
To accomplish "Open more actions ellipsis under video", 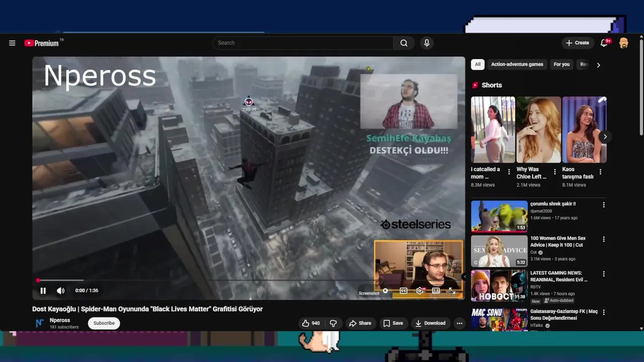I will pos(459,323).
